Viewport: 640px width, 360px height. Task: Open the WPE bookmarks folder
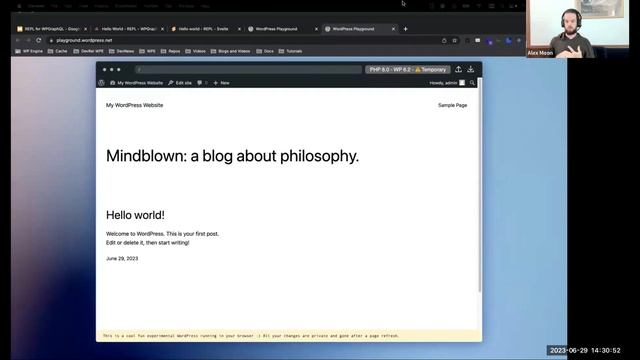(x=147, y=51)
